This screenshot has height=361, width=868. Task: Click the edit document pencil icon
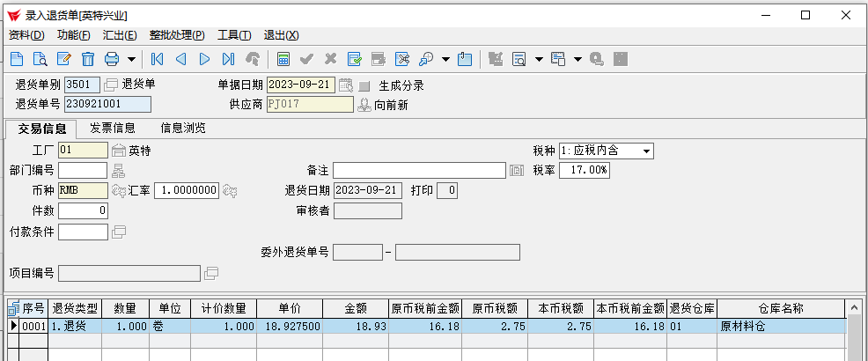tap(64, 59)
